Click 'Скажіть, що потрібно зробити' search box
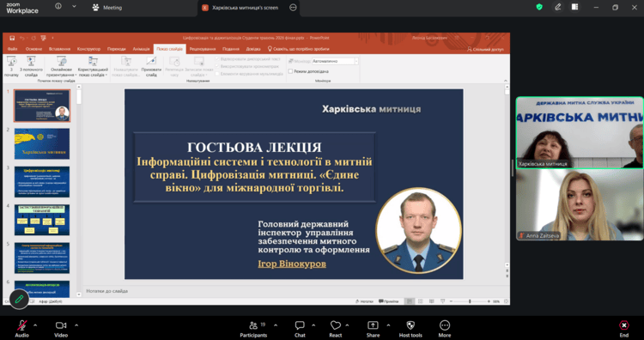 coord(299,49)
